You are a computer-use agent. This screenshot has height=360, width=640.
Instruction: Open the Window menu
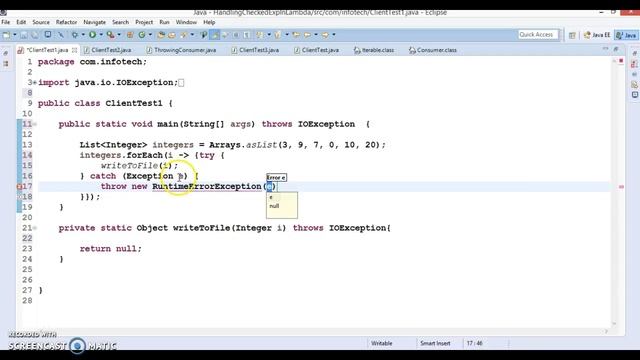pyautogui.click(x=186, y=22)
